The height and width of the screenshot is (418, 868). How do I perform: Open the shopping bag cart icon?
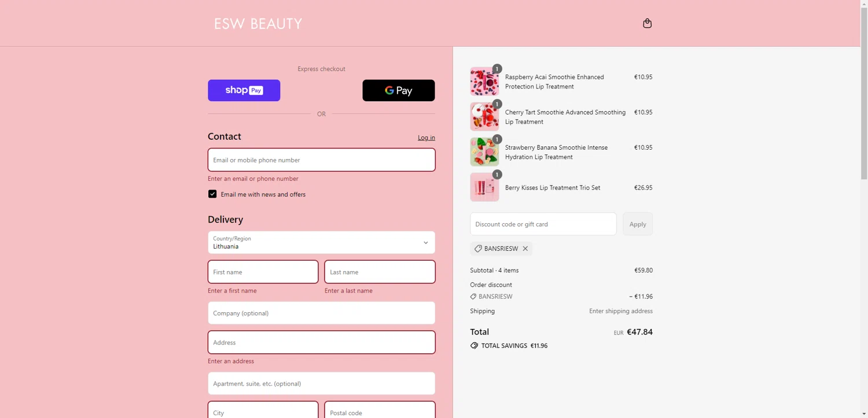coord(647,23)
